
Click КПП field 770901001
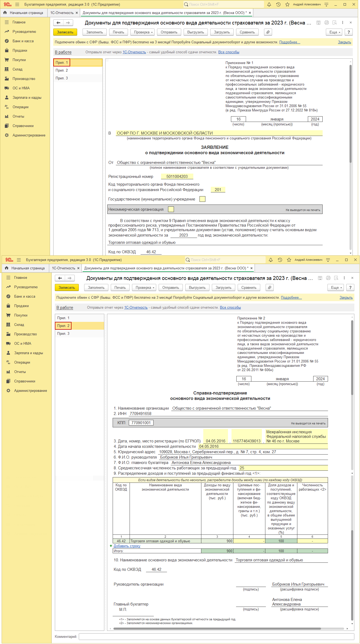[x=141, y=423]
